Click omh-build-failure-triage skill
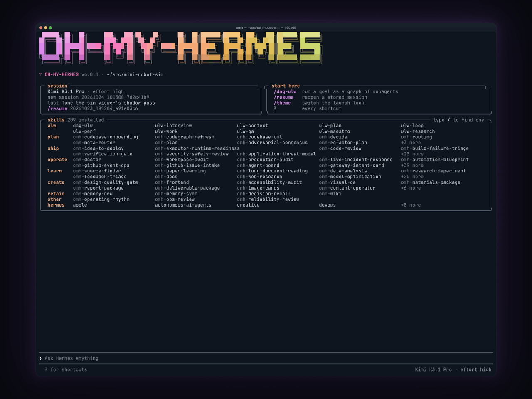Image resolution: width=532 pixels, height=399 pixels. (x=435, y=148)
